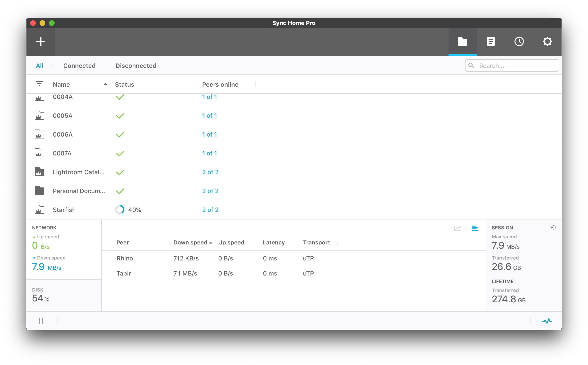Click the plus icon to add a folder

[x=41, y=41]
